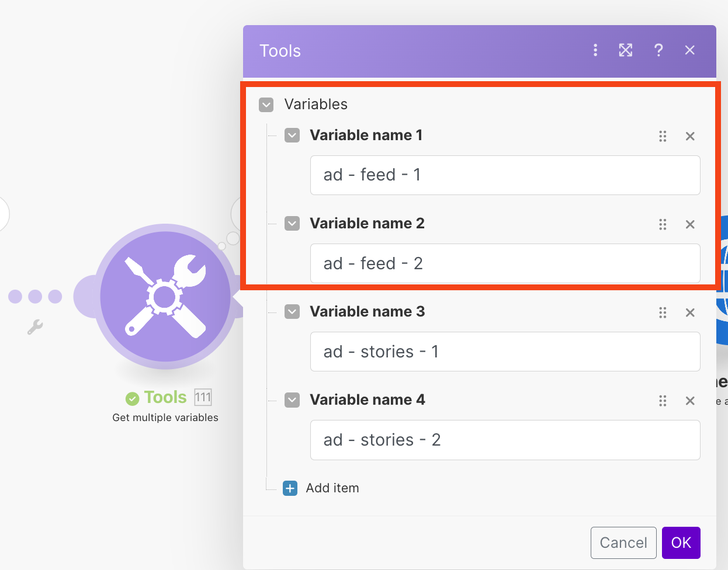This screenshot has width=728, height=570.
Task: Click the Add item plus button
Action: pos(290,488)
